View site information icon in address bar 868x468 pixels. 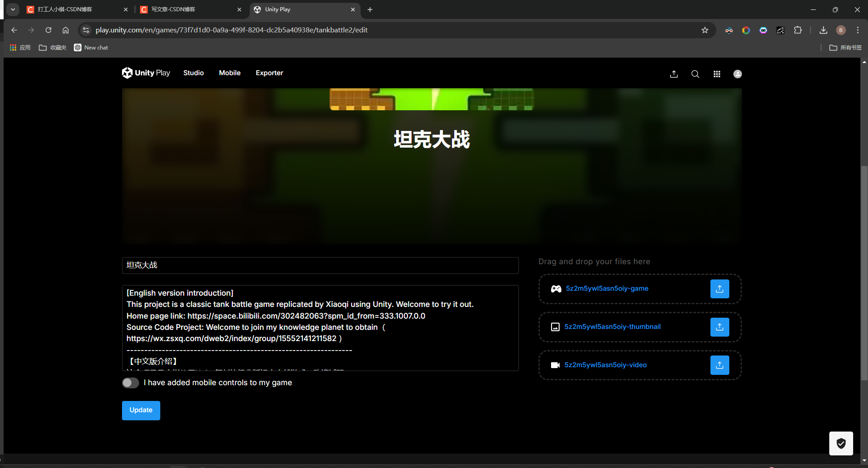(x=86, y=30)
